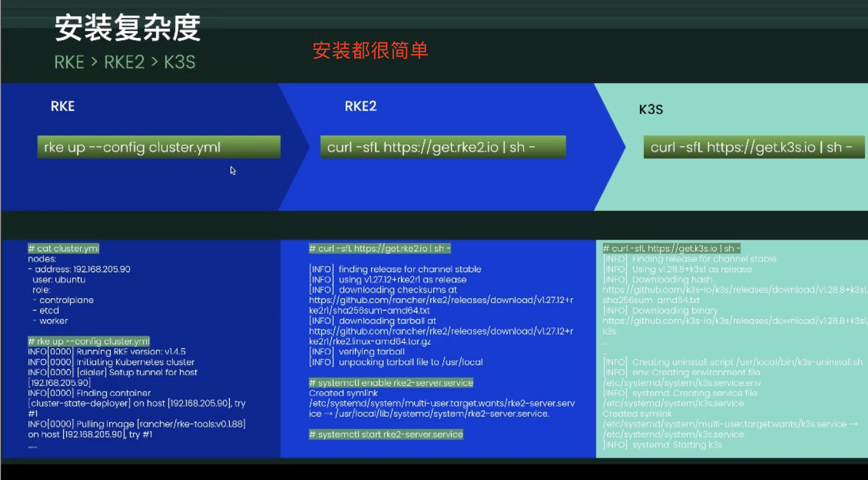Screen dimensions: 868x480
Task: Click highlighted curl get.rke2.io line in RKE2 log
Action: click(380, 248)
